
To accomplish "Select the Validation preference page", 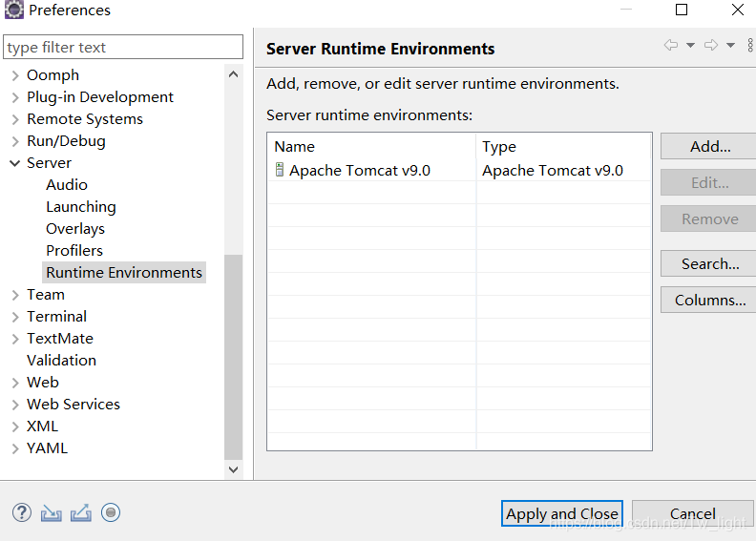I will tap(61, 361).
